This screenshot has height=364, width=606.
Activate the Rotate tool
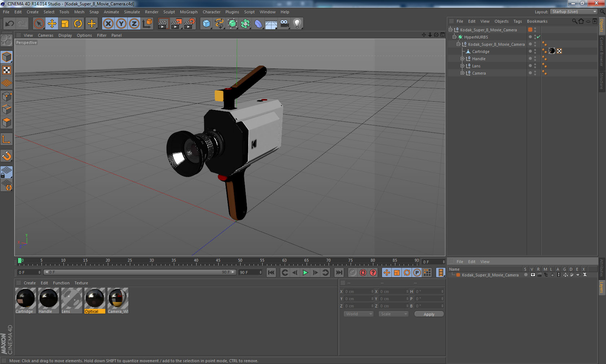tap(78, 24)
